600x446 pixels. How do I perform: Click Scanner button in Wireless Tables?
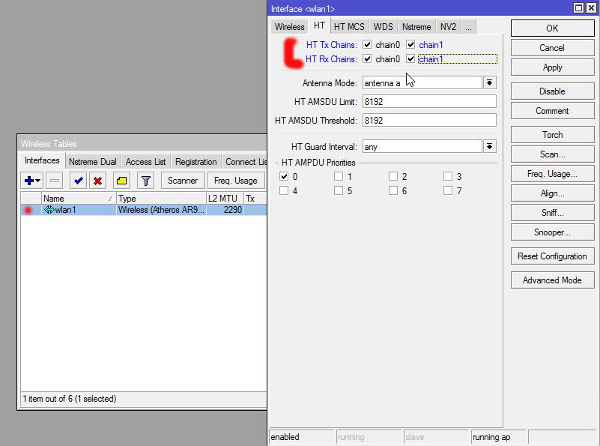click(x=183, y=180)
